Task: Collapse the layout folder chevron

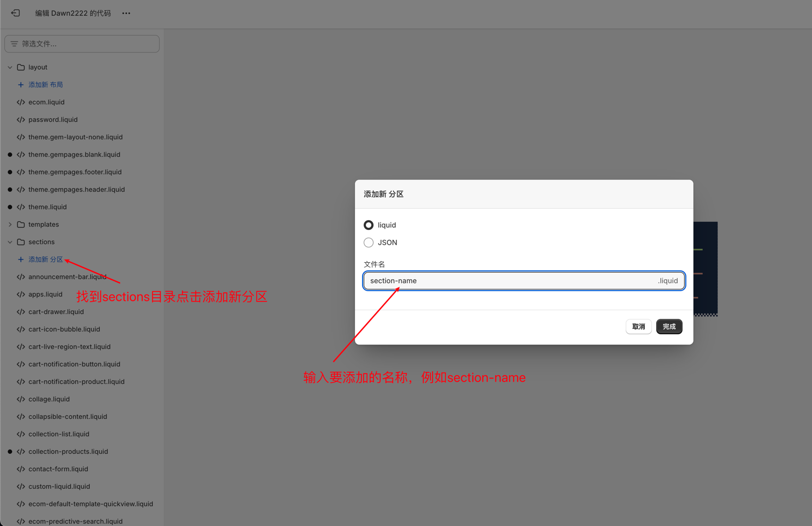Action: [10, 67]
